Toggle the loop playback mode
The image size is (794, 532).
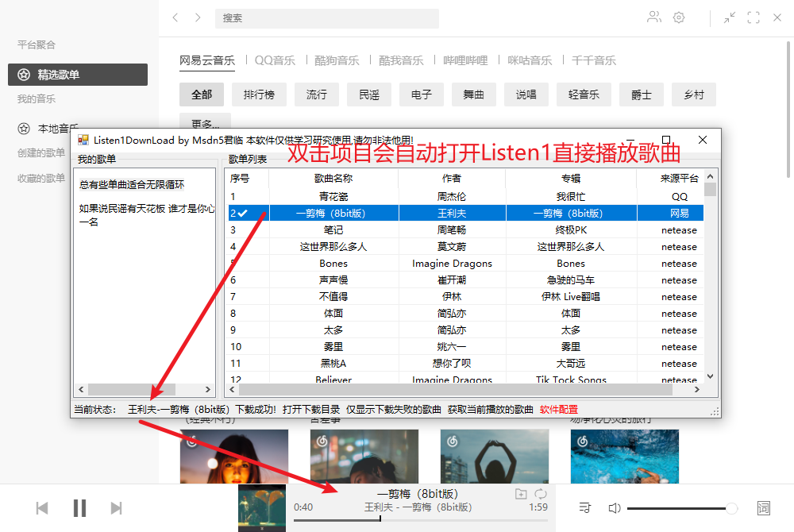pyautogui.click(x=541, y=494)
